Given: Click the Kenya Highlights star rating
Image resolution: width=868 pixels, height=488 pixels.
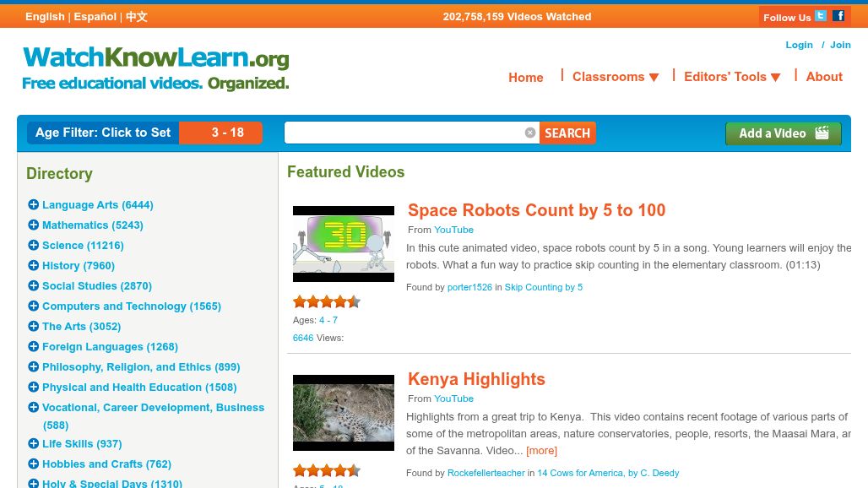Looking at the screenshot, I should click(x=327, y=471).
